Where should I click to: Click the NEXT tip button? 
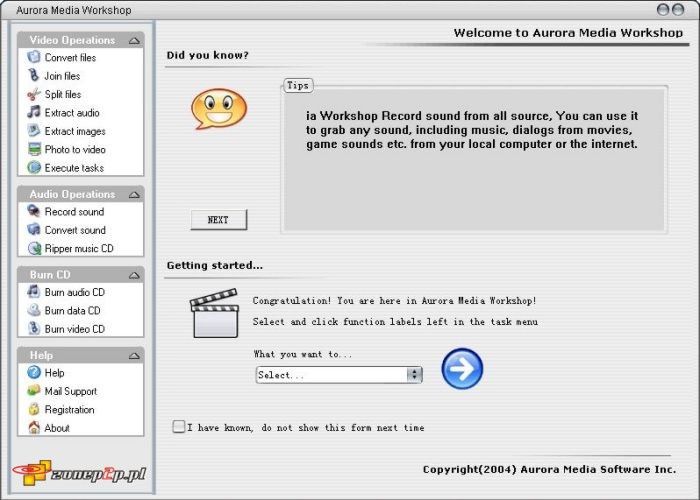click(218, 220)
